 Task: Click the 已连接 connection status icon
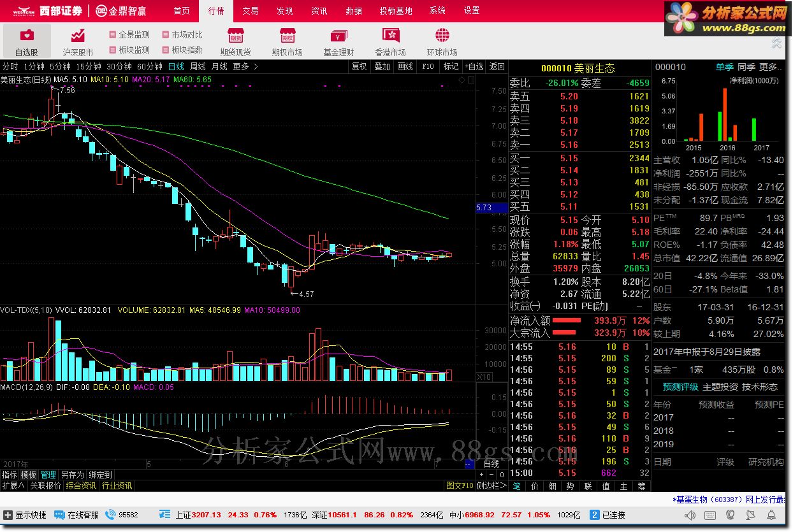[x=594, y=515]
